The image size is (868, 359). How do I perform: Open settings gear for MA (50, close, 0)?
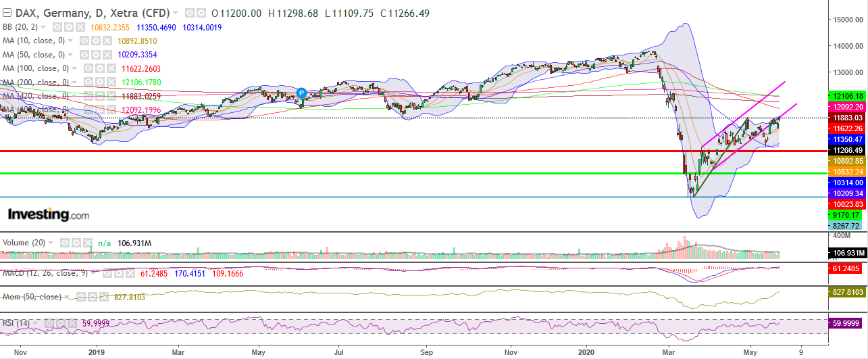pyautogui.click(x=96, y=55)
